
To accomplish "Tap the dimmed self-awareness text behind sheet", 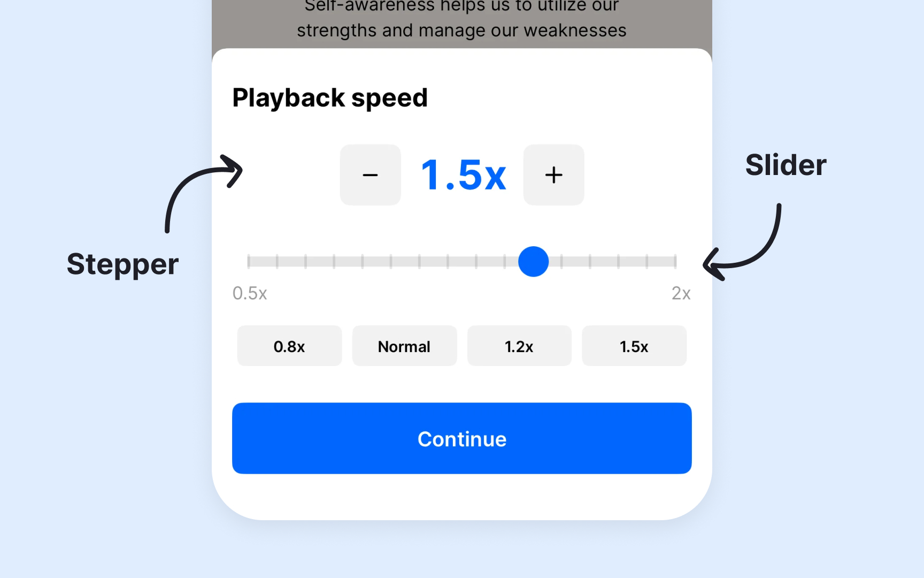I will 462,19.
